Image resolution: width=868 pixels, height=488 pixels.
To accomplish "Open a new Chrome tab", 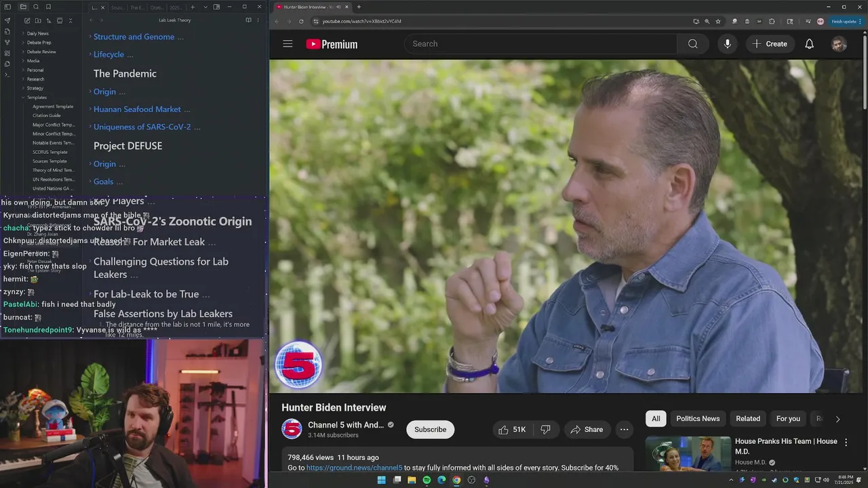I will pyautogui.click(x=359, y=7).
